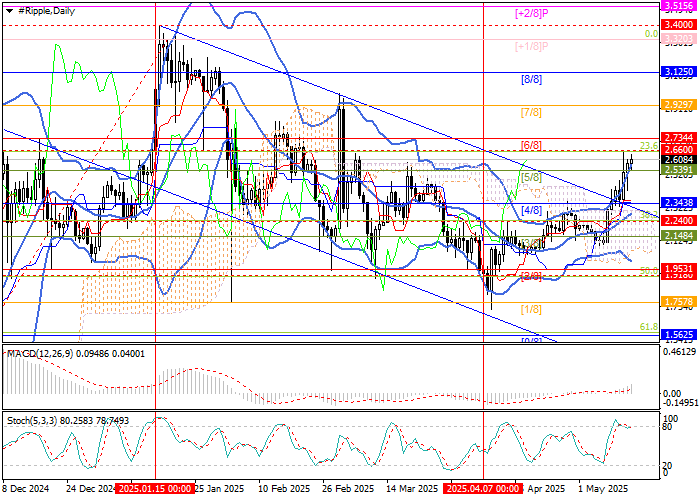Click the 3.1250 blue price tag

pos(679,72)
